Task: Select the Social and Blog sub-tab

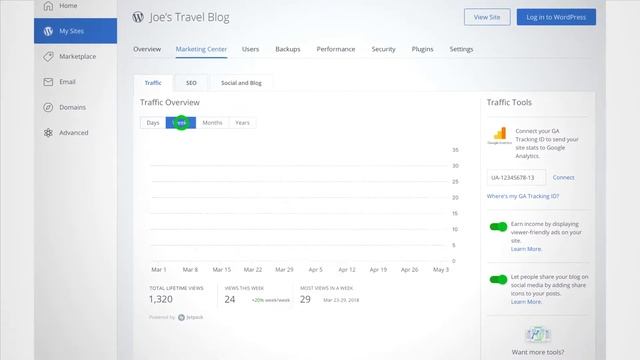Action: [241, 83]
